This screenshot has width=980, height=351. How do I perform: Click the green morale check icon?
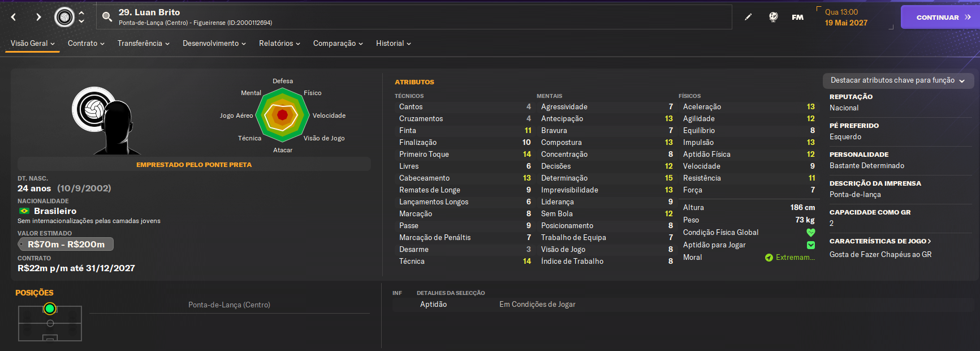point(769,258)
